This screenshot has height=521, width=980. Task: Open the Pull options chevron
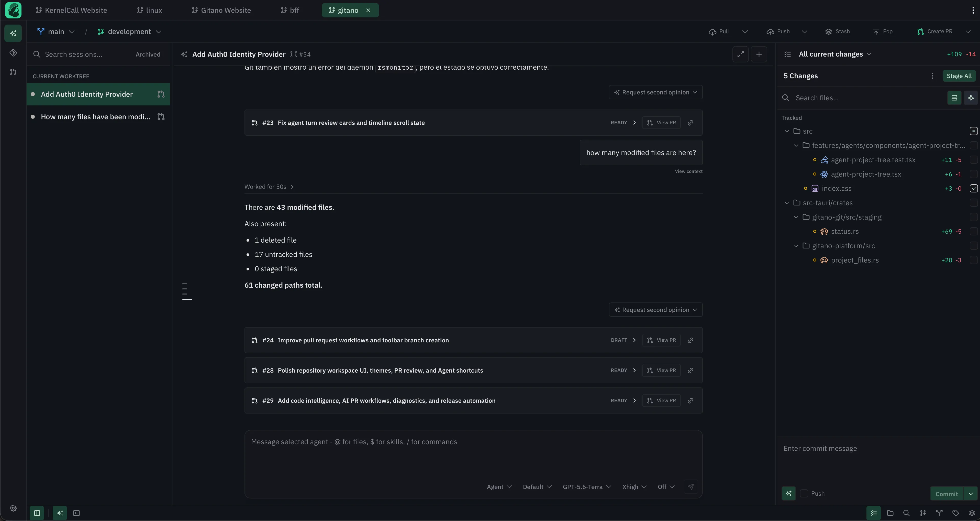pyautogui.click(x=745, y=31)
